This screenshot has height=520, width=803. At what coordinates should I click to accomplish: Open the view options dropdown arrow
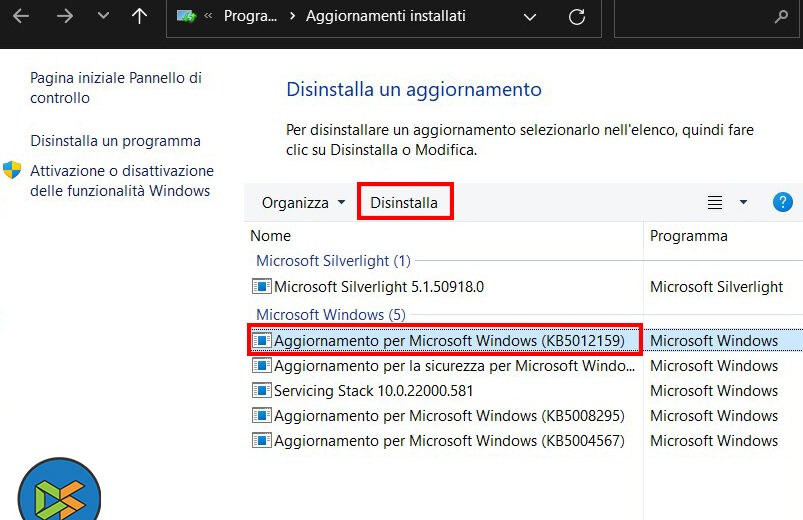click(743, 202)
